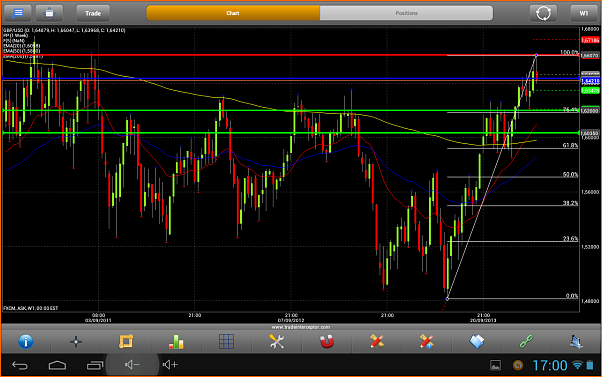Screen dimensions: 602x377
Task: Open Android recent apps button
Action: (95, 365)
